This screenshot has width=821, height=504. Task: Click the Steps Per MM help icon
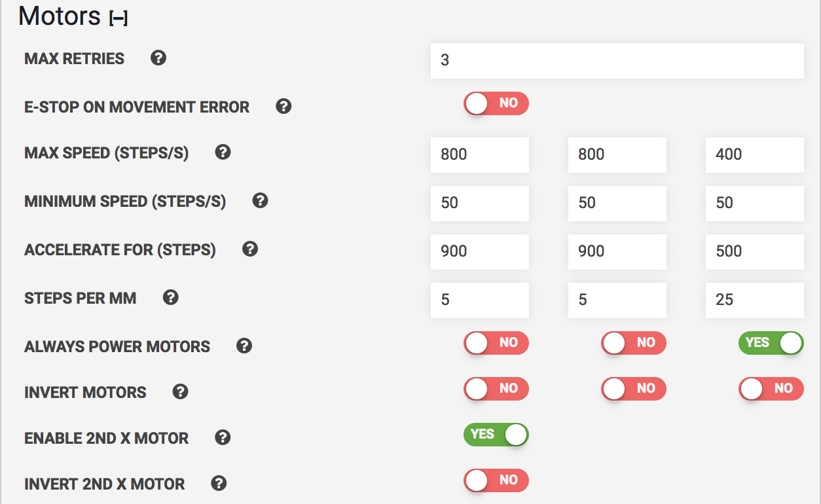(170, 297)
